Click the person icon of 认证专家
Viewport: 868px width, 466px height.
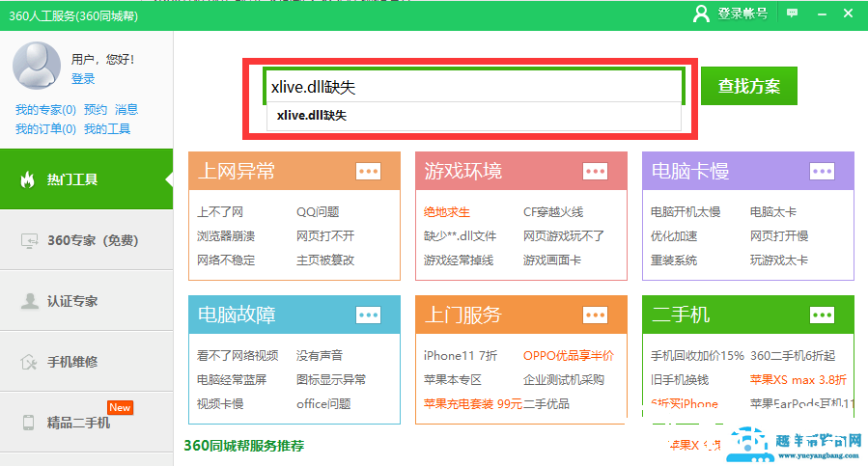[x=29, y=301]
